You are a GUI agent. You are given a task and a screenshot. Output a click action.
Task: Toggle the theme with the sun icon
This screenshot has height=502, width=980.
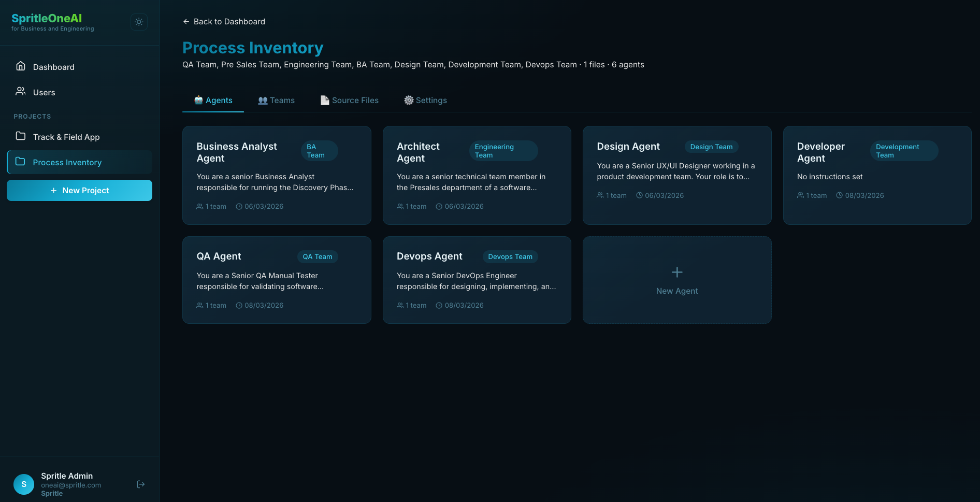point(138,22)
